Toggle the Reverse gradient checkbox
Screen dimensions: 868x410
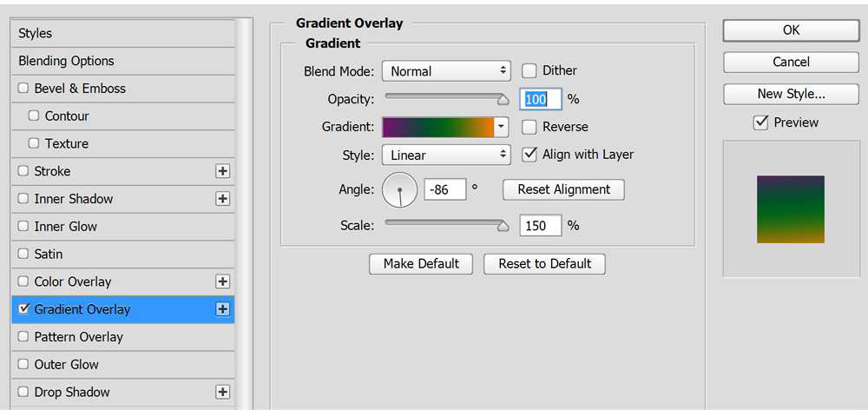pyautogui.click(x=529, y=127)
